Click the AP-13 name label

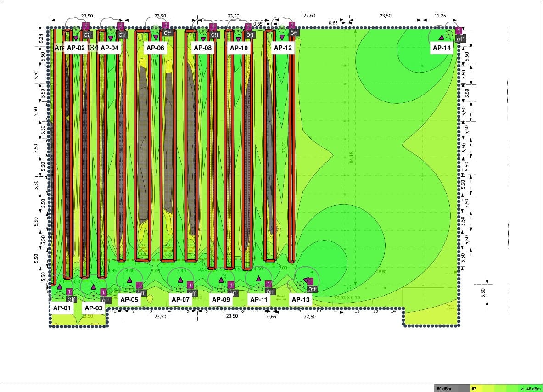(x=301, y=300)
